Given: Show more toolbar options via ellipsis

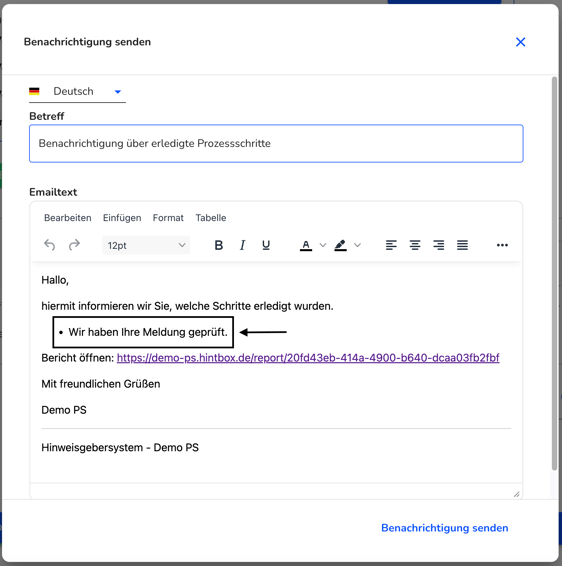Looking at the screenshot, I should [x=502, y=245].
